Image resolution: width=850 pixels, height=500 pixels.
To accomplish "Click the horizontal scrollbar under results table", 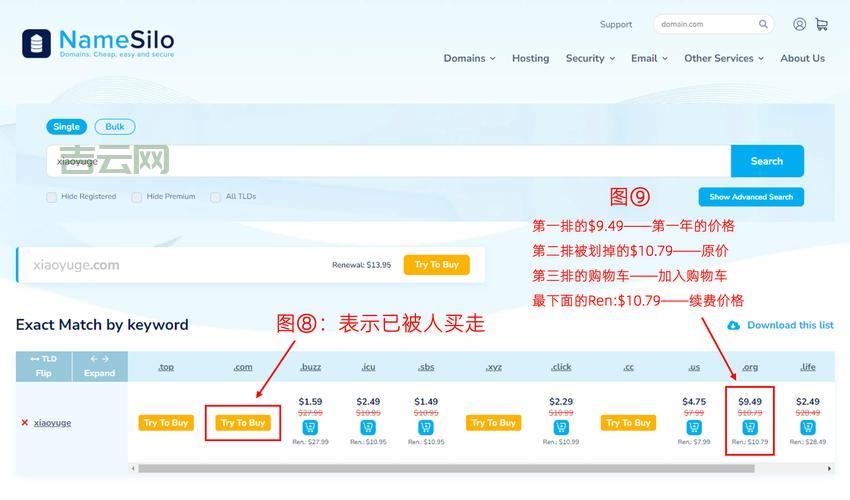I will (450, 468).
